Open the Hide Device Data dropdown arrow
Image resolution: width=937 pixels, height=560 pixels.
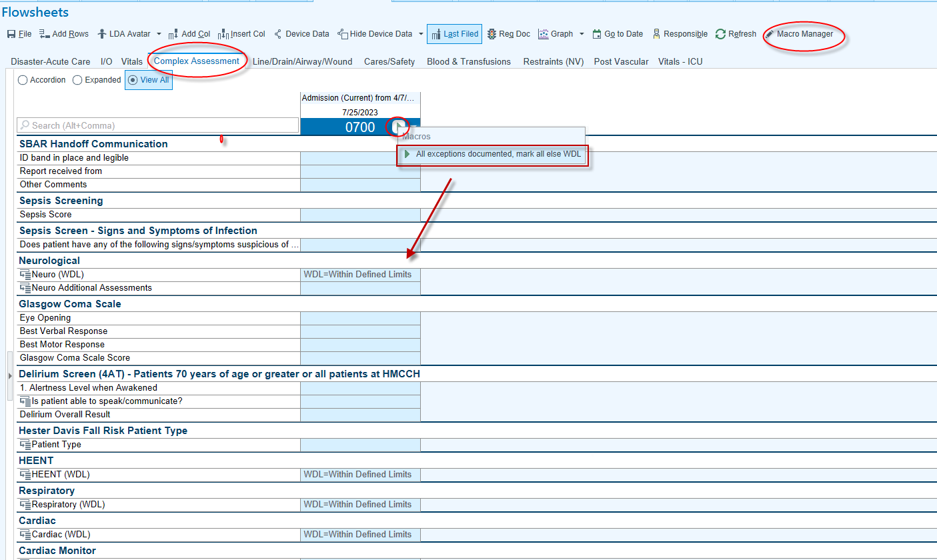(421, 34)
